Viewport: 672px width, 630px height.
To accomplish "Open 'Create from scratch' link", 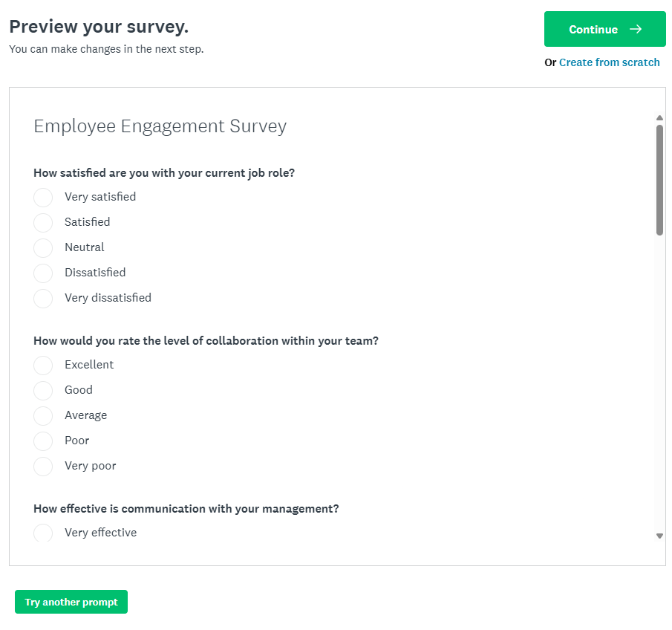I will (609, 62).
